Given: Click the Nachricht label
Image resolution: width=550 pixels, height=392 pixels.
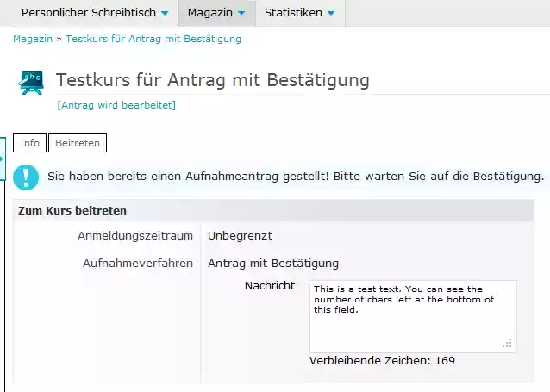Looking at the screenshot, I should 270,286.
